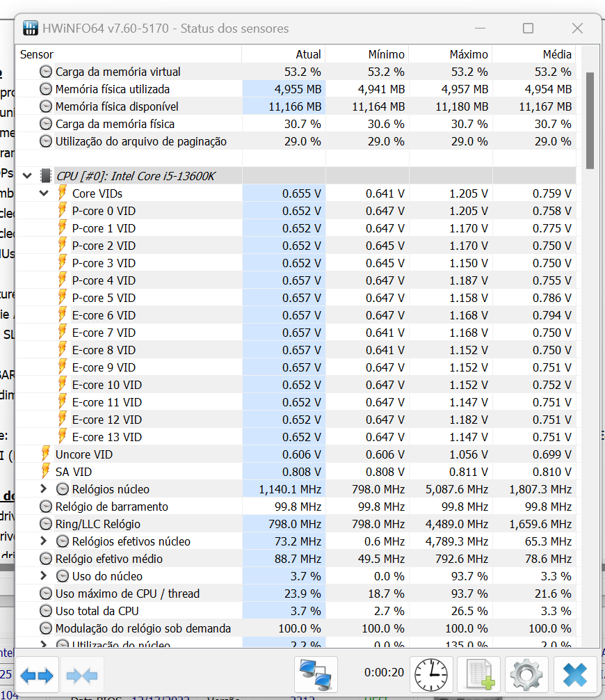605x700 pixels.
Task: Maximize the HWiNFO64 sensor window
Action: coord(529,28)
